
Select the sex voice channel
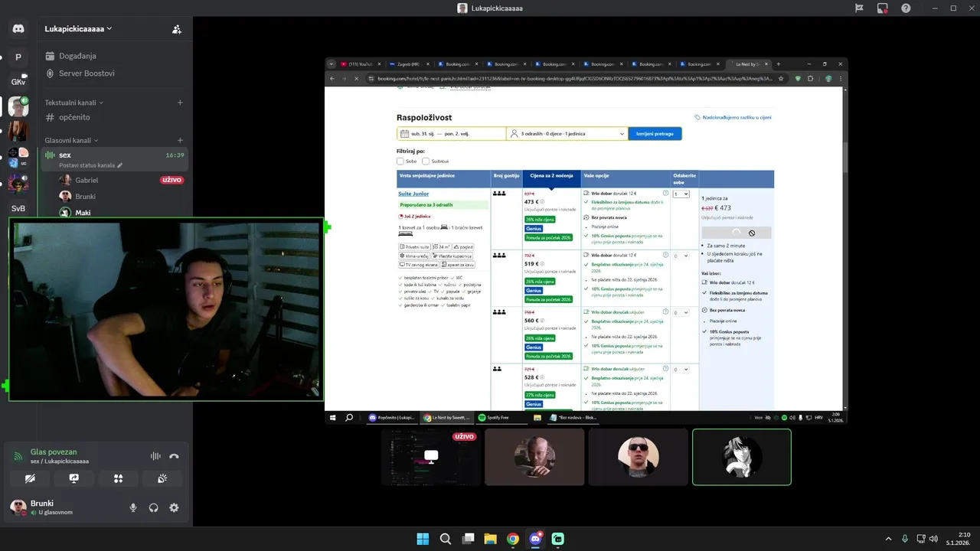tap(115, 159)
